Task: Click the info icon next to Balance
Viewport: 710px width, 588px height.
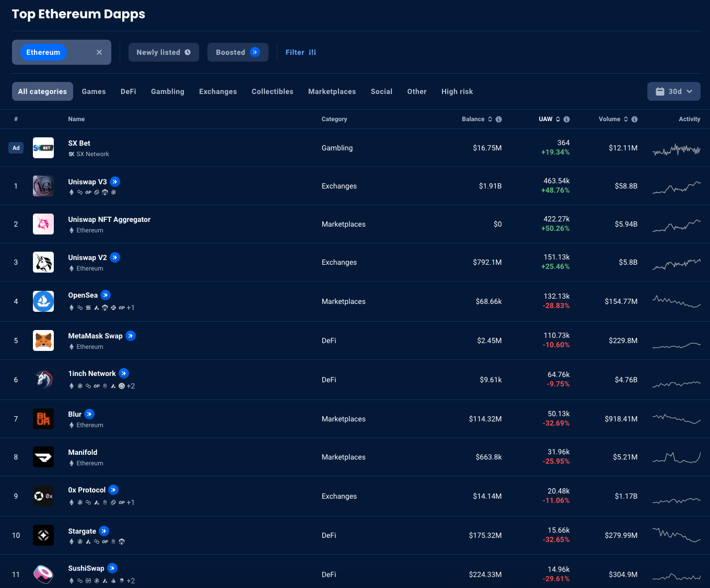Action: [498, 119]
